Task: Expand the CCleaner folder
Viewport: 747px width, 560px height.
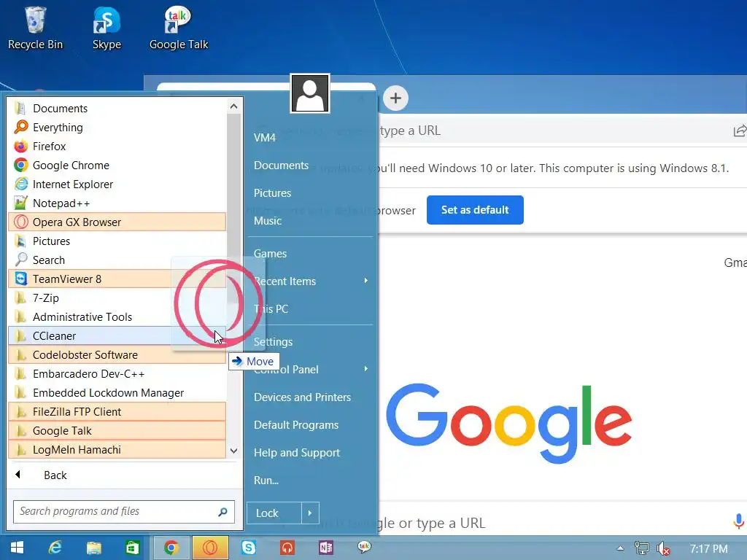Action: [117, 335]
